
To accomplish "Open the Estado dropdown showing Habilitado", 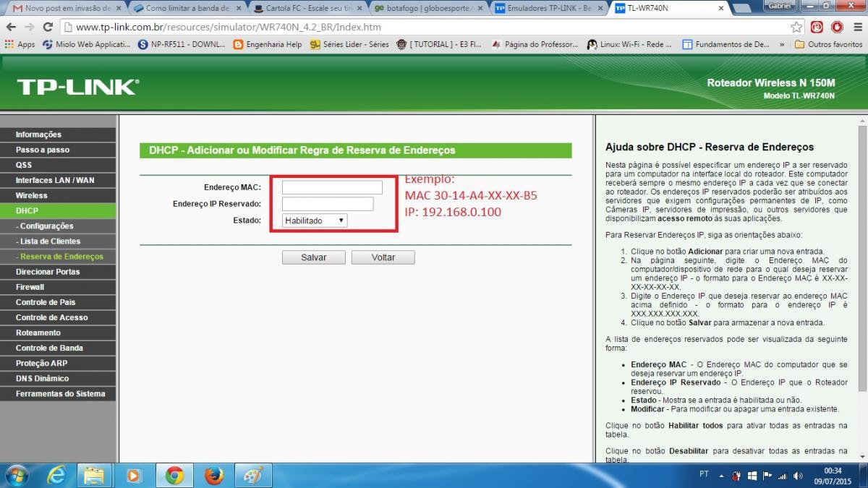I will 315,220.
